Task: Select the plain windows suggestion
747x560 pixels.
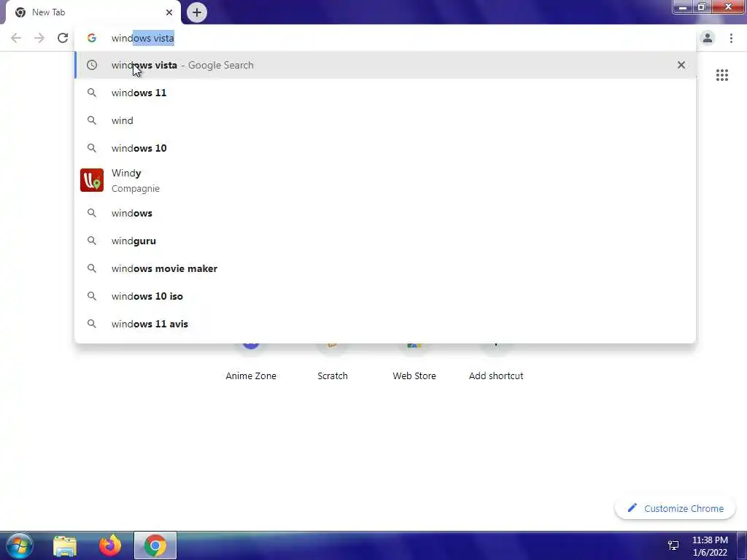Action: [x=385, y=214]
